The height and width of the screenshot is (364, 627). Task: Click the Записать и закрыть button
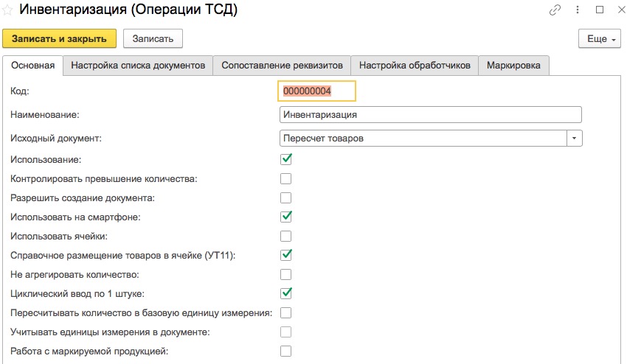pos(59,39)
